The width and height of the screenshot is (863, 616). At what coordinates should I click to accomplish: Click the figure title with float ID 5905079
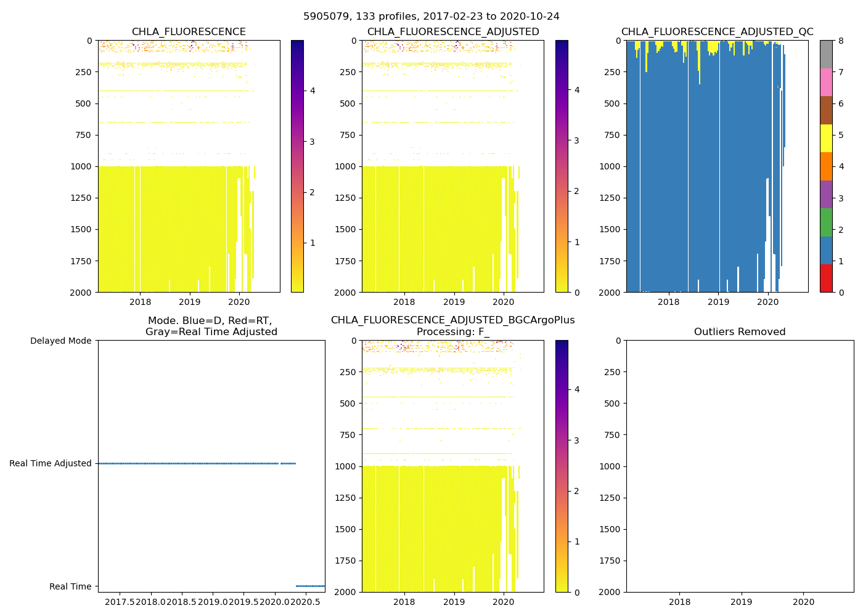click(431, 17)
